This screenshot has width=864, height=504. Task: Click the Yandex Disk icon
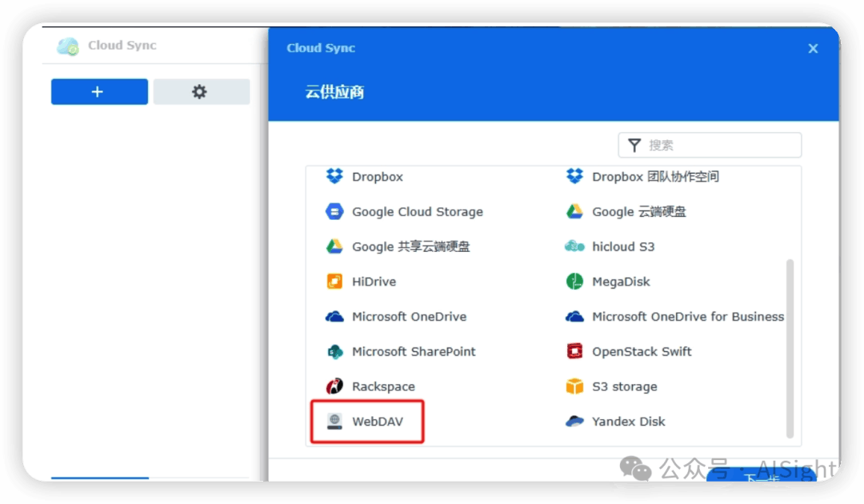pos(574,422)
